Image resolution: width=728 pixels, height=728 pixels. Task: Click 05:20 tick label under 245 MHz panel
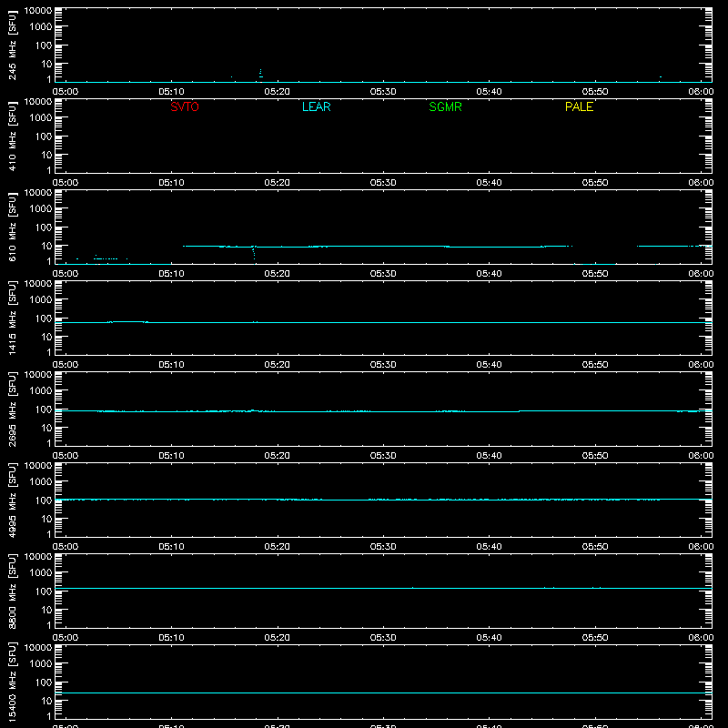(x=278, y=92)
